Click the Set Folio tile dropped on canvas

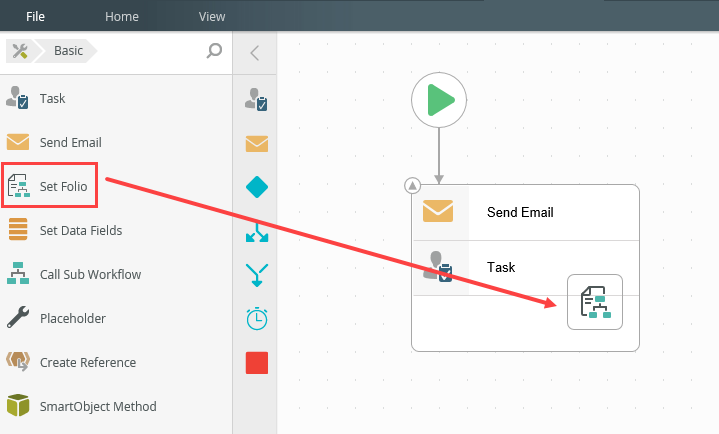pos(595,302)
